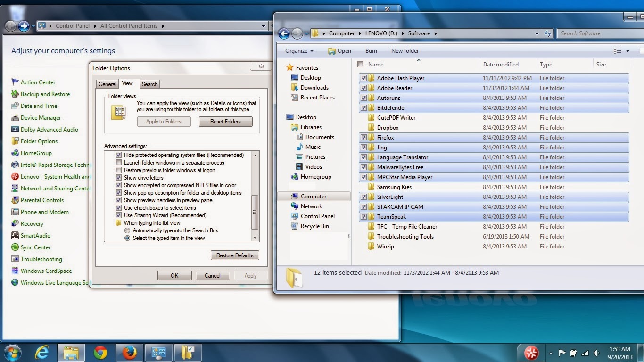The width and height of the screenshot is (644, 362).
Task: Select Automatically type into the Search Box
Action: coord(127,230)
